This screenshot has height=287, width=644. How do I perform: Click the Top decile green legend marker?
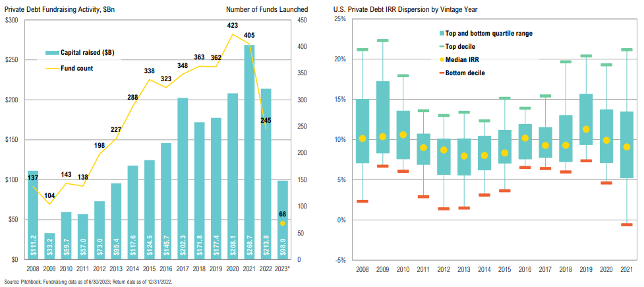click(x=442, y=46)
